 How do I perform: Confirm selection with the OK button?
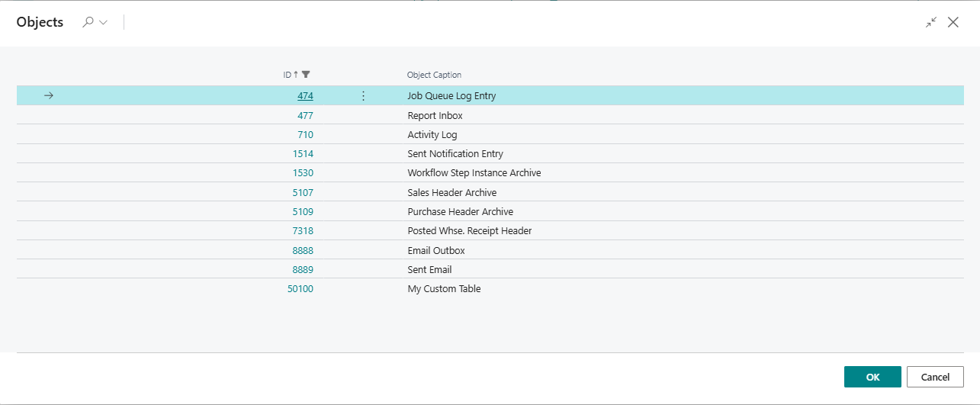click(x=872, y=377)
